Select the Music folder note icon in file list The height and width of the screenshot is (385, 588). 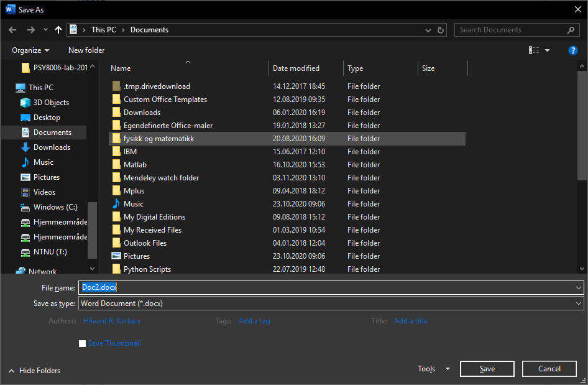(x=116, y=204)
